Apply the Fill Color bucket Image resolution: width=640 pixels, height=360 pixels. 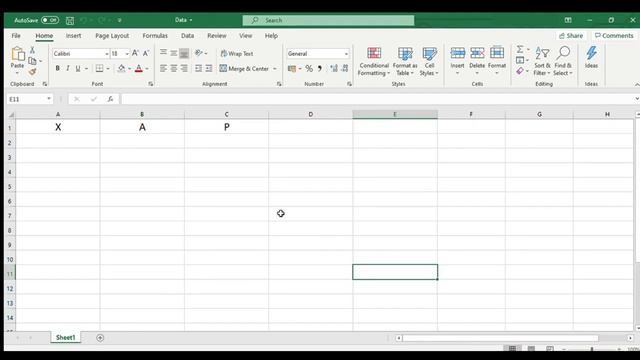point(121,69)
